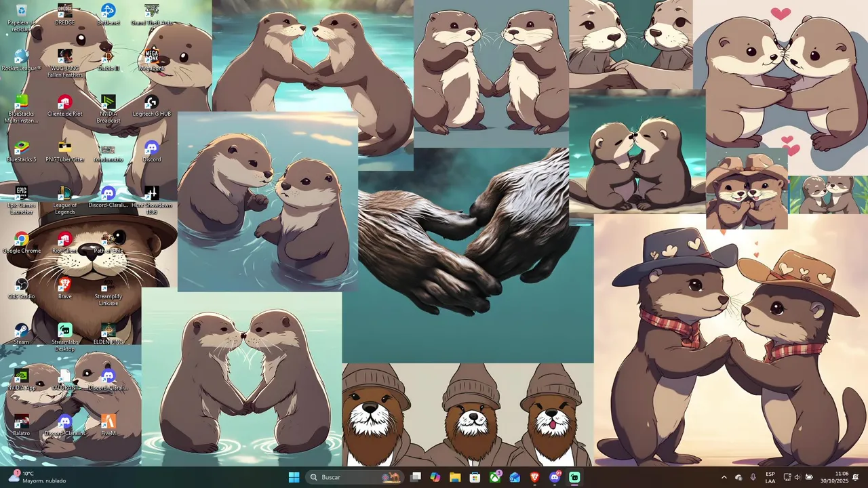Launch the NVIDIA Broadcast shortcut
868x488 pixels.
click(x=108, y=108)
